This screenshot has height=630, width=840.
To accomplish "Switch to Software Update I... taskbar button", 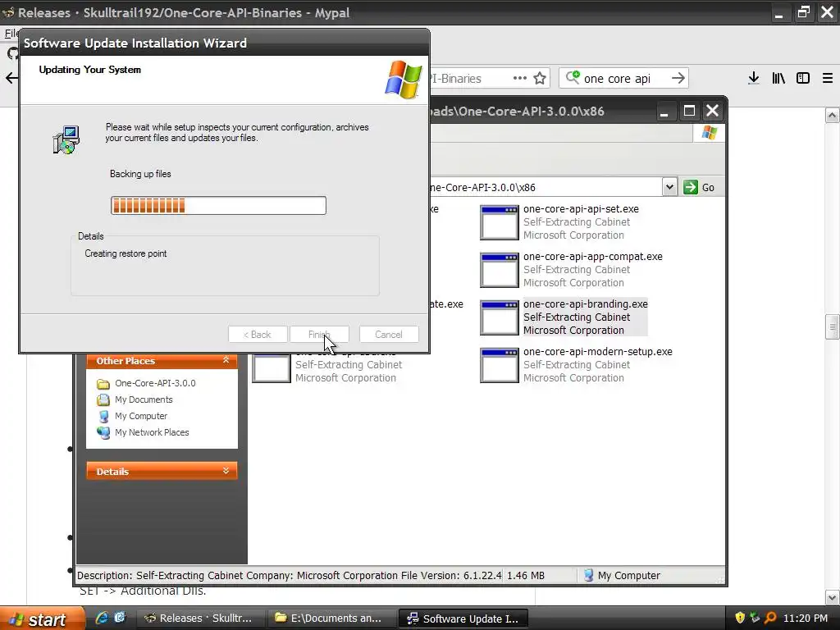I will point(464,619).
